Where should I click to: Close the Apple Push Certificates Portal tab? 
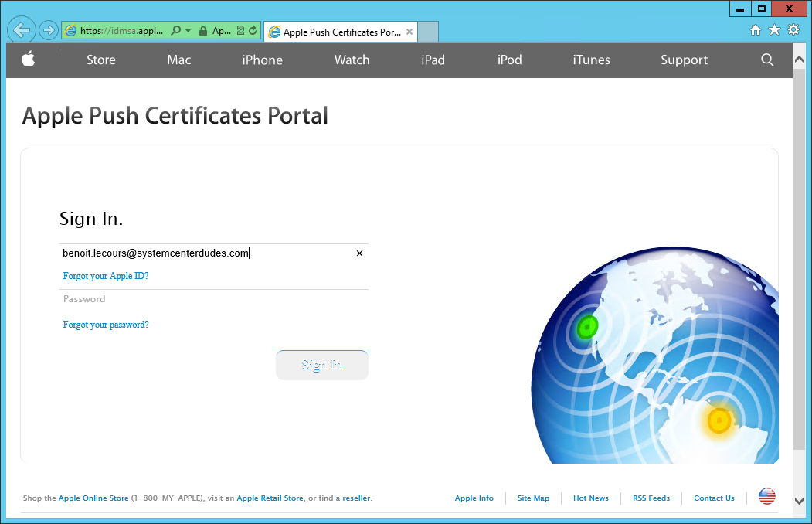point(409,32)
